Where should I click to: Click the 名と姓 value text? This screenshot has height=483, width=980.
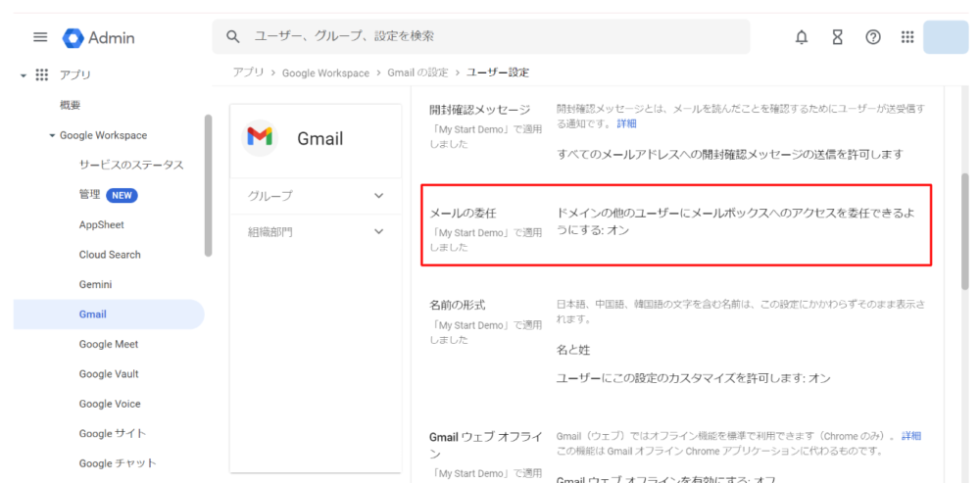click(573, 351)
